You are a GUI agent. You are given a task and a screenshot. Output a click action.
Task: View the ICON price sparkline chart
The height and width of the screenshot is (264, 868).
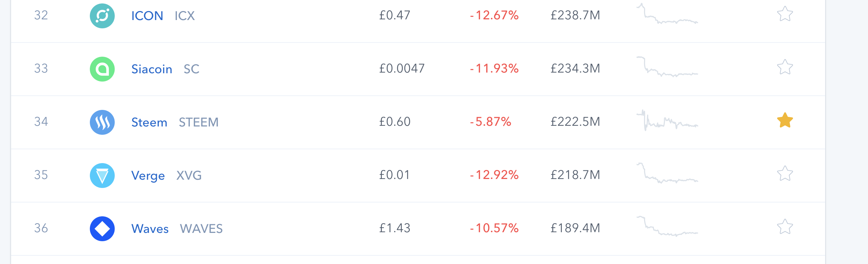pos(667,14)
